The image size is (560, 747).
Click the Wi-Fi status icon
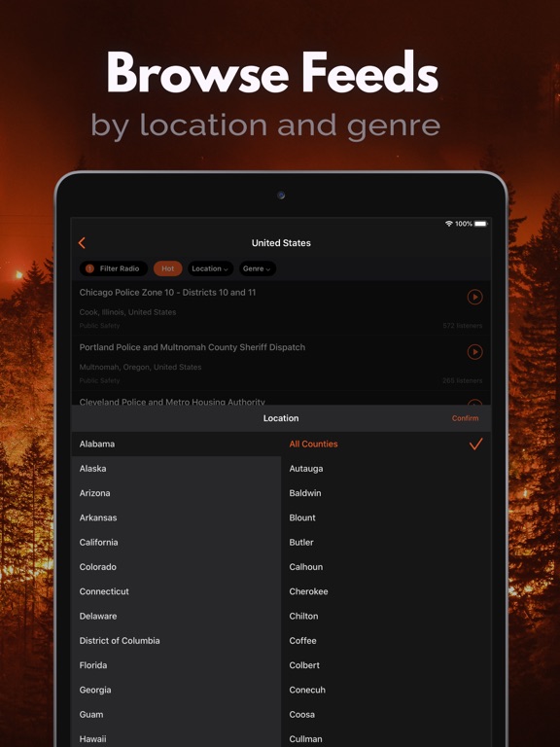448,224
